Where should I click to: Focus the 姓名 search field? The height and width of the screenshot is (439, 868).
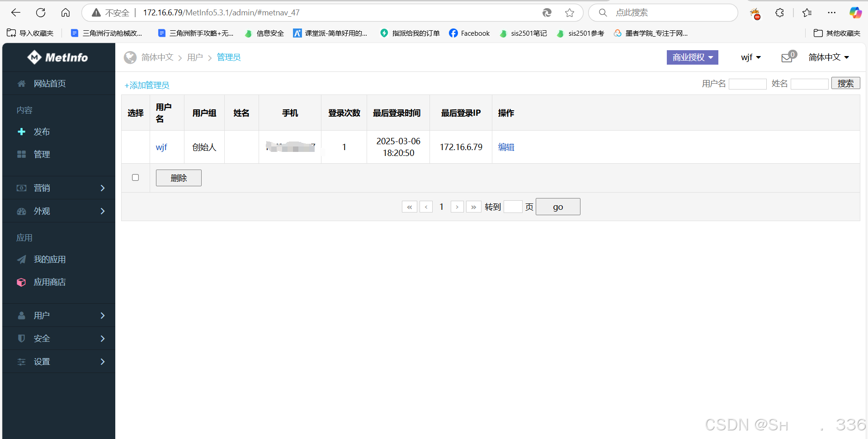pyautogui.click(x=809, y=84)
